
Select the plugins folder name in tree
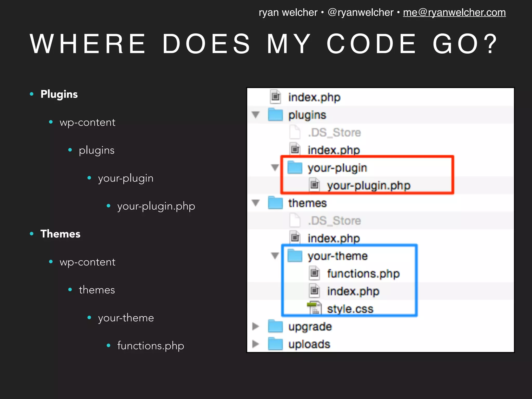(x=307, y=115)
